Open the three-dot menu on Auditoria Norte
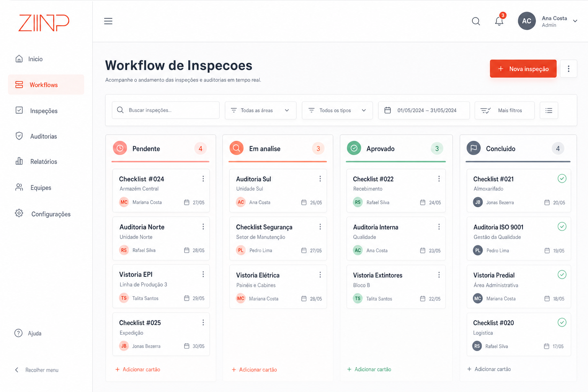The image size is (588, 392). [x=203, y=227]
